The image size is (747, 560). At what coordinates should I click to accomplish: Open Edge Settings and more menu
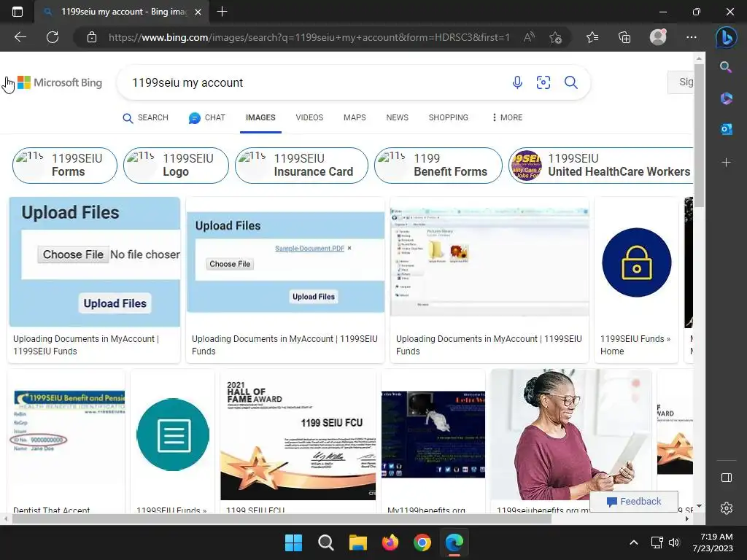tap(692, 37)
